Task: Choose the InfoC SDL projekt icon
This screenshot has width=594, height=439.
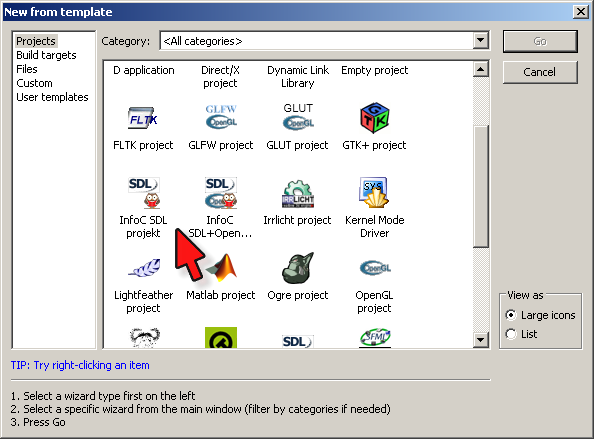Action: coord(144,193)
